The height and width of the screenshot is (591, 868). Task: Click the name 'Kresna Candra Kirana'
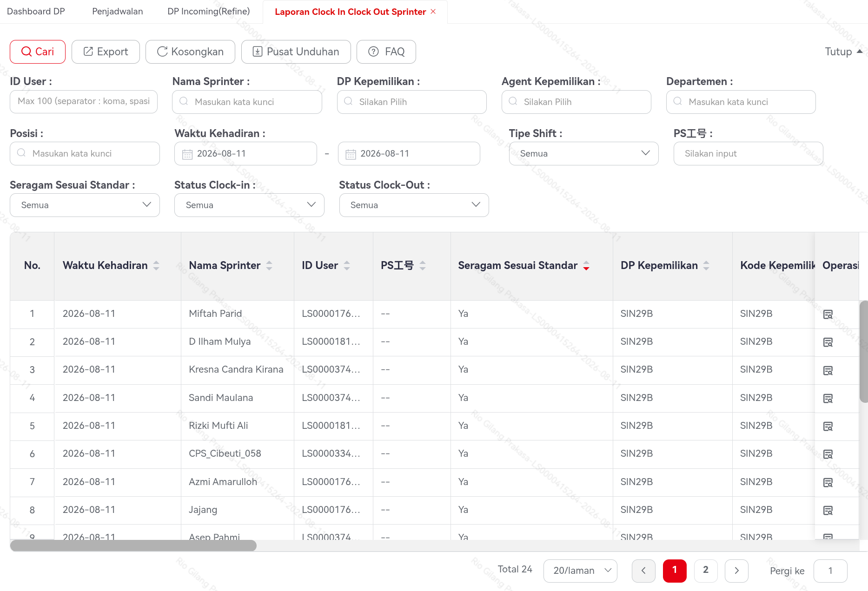(x=236, y=369)
